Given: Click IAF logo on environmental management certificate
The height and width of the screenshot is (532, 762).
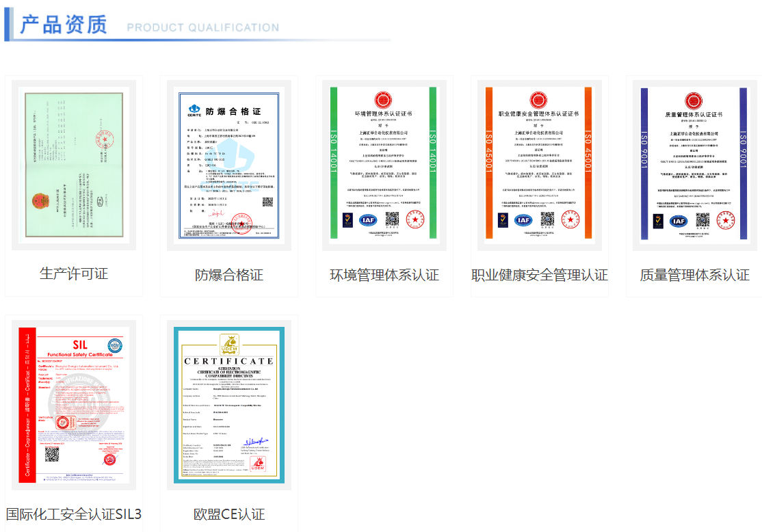Looking at the screenshot, I should pyautogui.click(x=369, y=220).
